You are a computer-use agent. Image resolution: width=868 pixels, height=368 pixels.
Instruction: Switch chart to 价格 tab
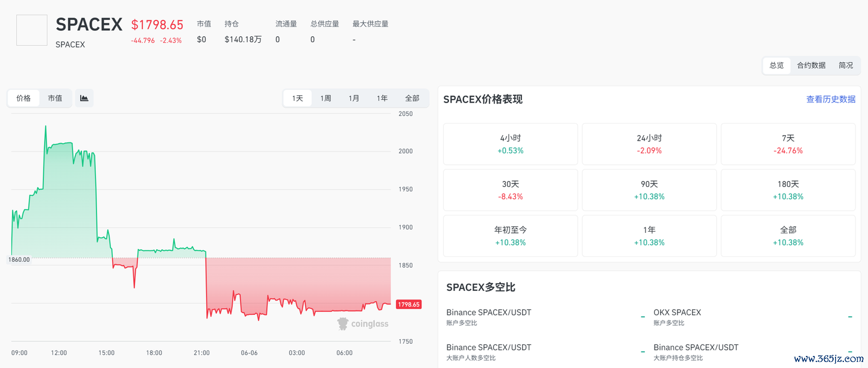point(24,98)
